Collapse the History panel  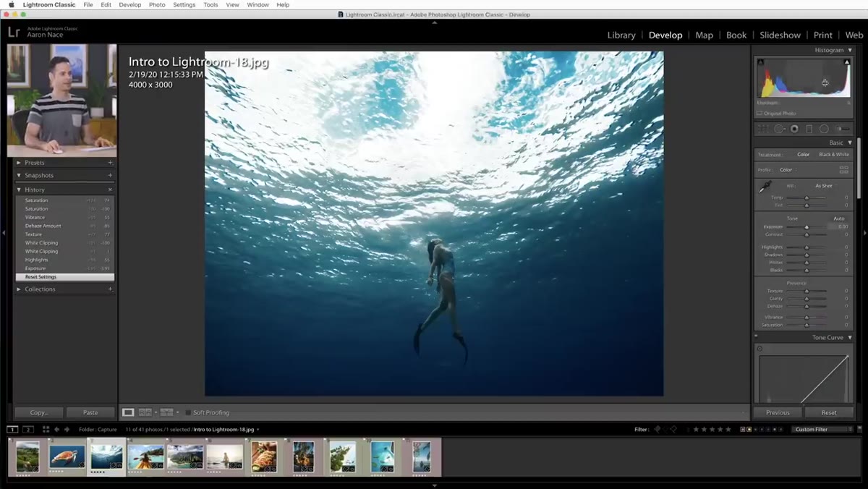(19, 190)
